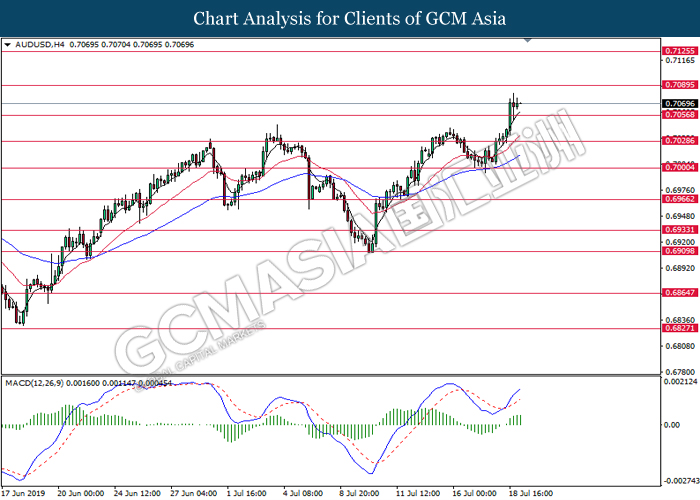Click the 16 Jul 00:00 time label

click(x=474, y=493)
